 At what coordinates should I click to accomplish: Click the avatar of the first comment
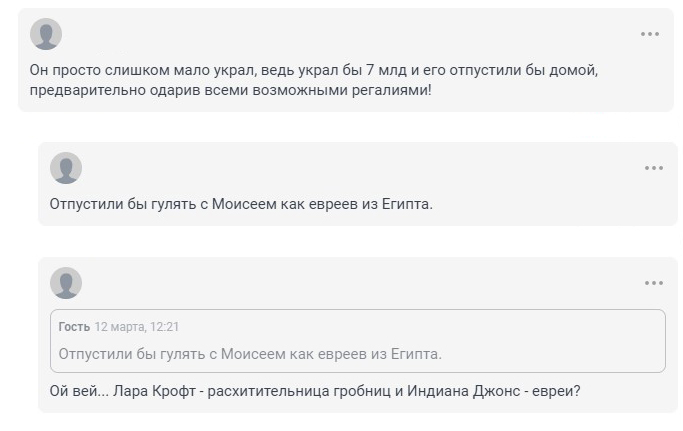tap(46, 34)
